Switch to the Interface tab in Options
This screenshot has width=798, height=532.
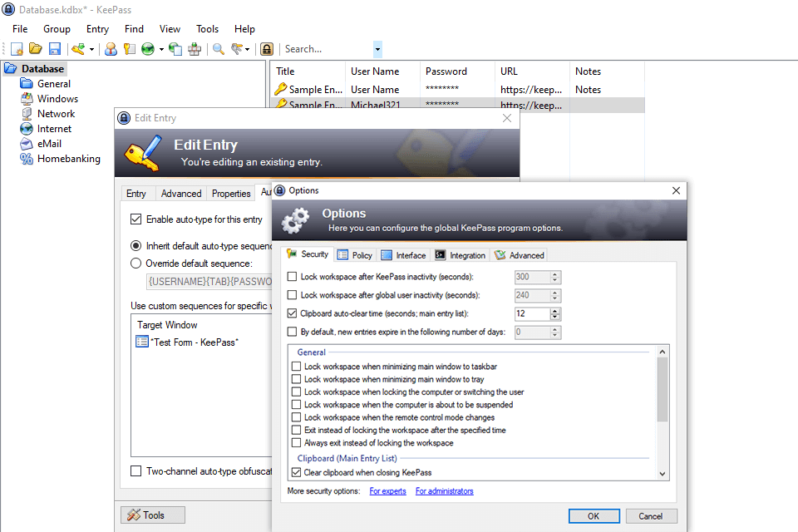click(404, 255)
